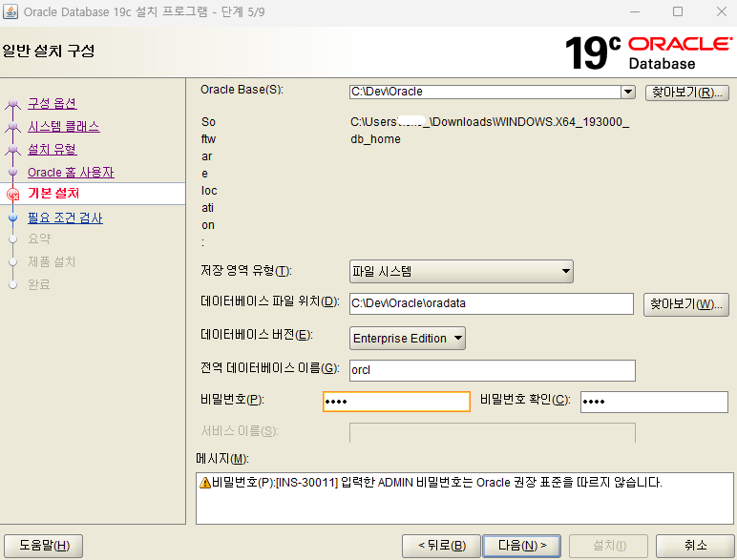Image resolution: width=737 pixels, height=560 pixels.
Task: Open the Enterprise Edition dropdown
Action: 408,339
